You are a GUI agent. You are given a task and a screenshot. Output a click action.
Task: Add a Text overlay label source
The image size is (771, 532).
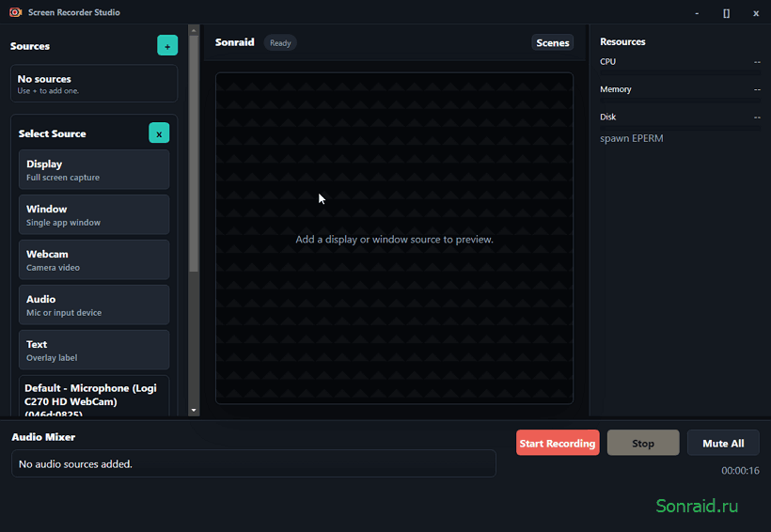pyautogui.click(x=94, y=350)
